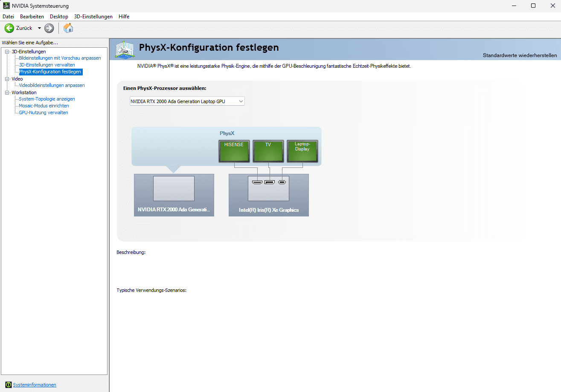Select the NVIDIA RTX 2000 Ada GPU box
Viewport: 561px width, 392px height.
(174, 195)
